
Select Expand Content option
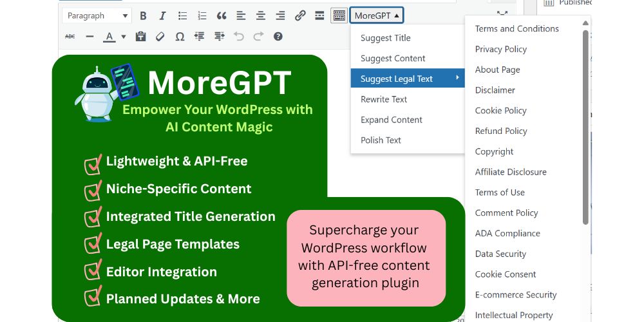click(x=408, y=120)
